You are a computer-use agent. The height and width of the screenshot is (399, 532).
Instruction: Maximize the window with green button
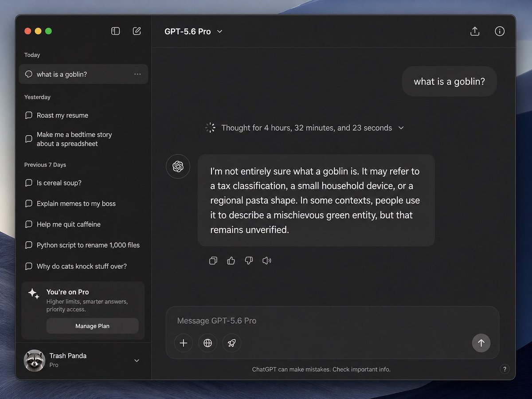tap(49, 31)
